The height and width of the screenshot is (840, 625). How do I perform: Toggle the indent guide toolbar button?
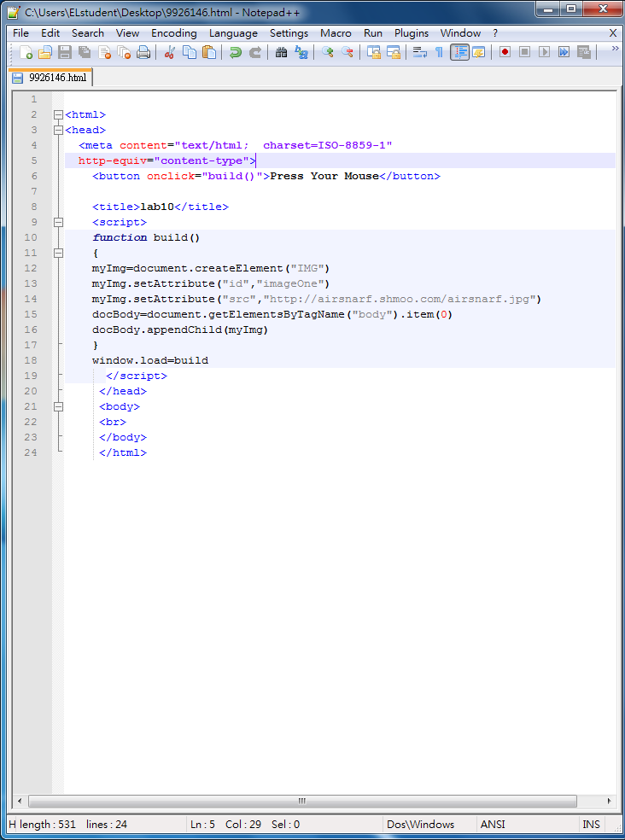[459, 52]
